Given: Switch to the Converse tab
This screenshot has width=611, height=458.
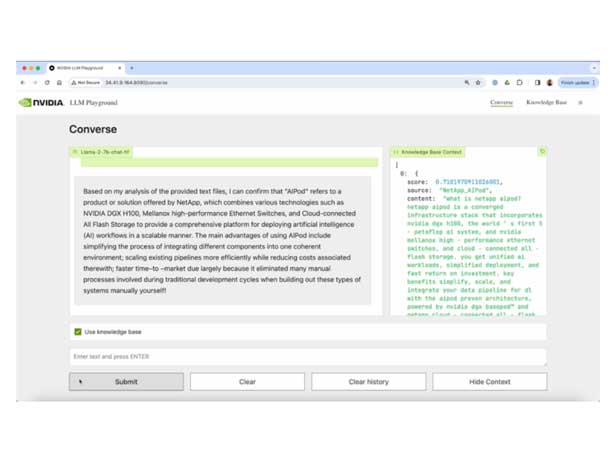Looking at the screenshot, I should [501, 103].
